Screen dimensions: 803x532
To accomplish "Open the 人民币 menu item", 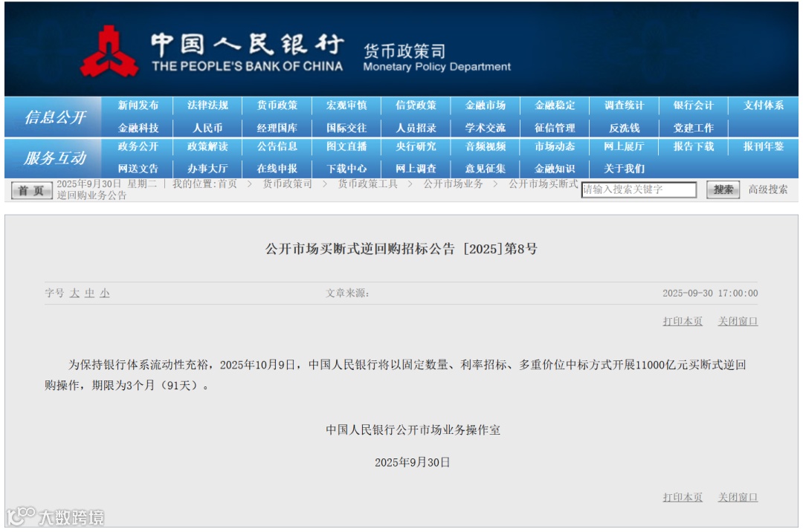I will click(207, 128).
